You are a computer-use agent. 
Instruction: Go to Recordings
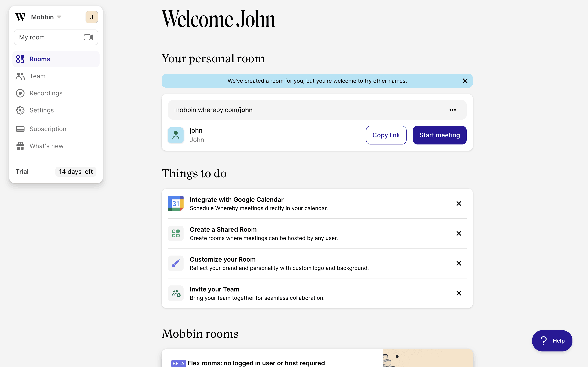(46, 93)
